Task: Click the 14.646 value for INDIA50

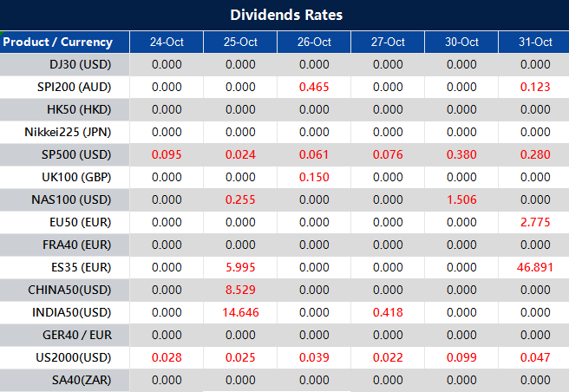Action: [x=240, y=312]
